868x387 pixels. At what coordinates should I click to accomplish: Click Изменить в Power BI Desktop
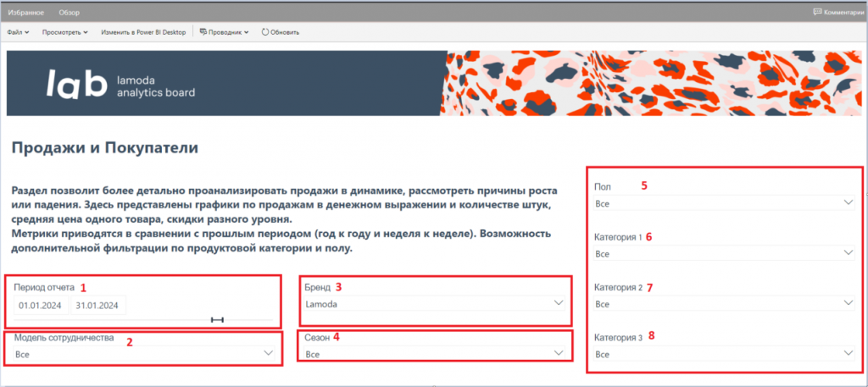pos(143,32)
